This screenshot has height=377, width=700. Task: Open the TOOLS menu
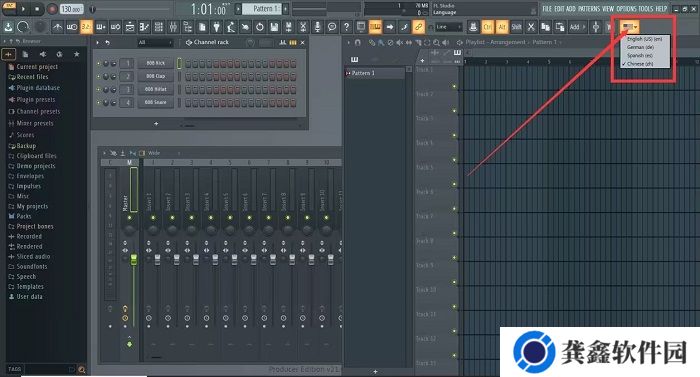(x=646, y=8)
